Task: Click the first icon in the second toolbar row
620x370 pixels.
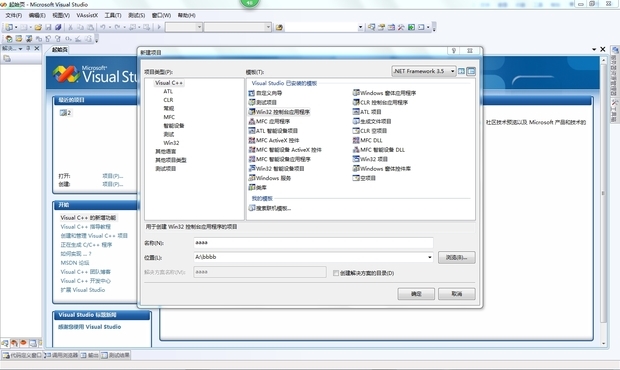Action: tap(9, 39)
